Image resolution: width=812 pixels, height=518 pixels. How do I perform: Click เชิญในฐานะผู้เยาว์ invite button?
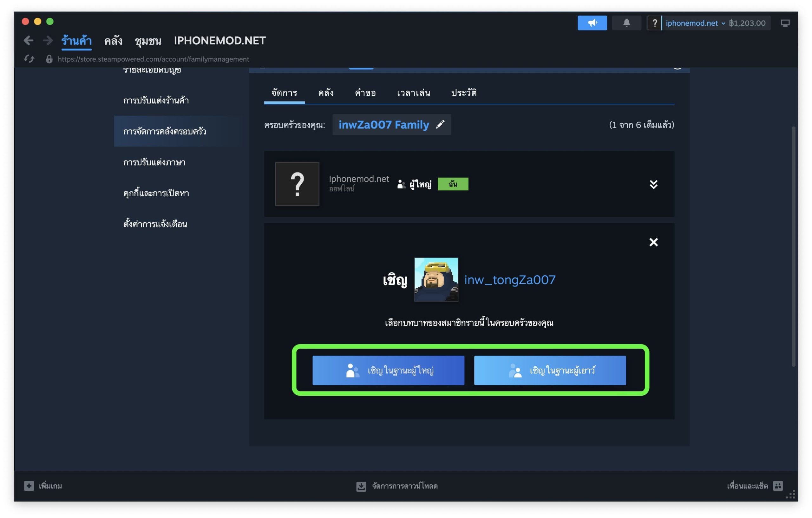[550, 370]
